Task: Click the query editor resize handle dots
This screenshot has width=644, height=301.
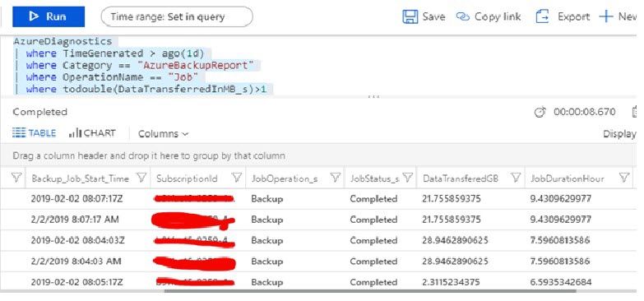Action: (x=373, y=97)
